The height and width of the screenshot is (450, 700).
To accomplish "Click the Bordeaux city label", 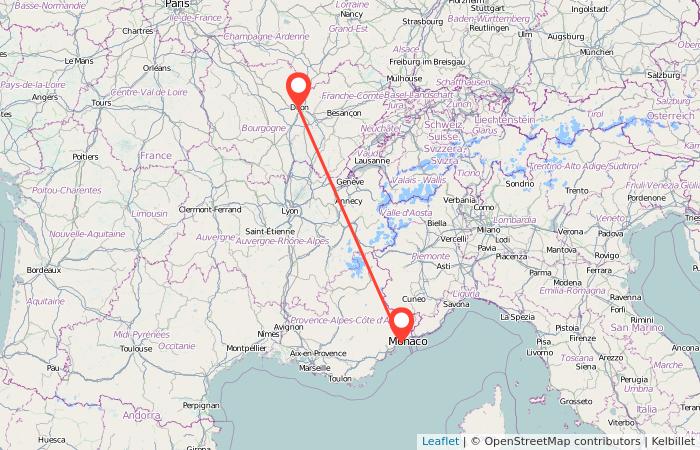I will point(44,270).
